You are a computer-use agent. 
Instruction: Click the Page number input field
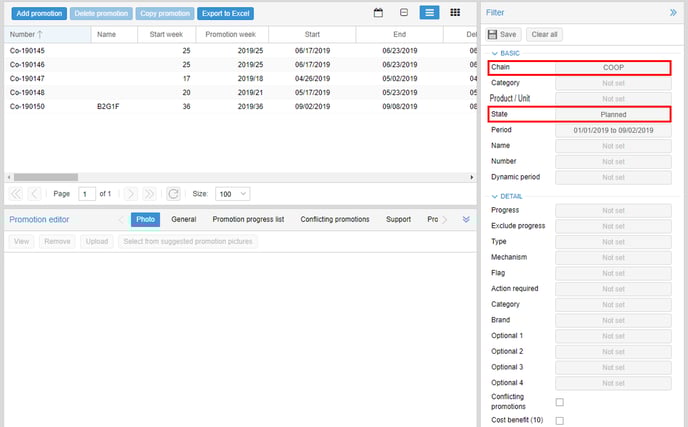(86, 194)
